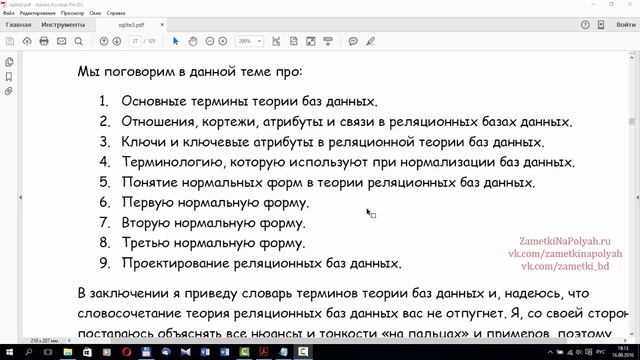Open the Справка menu

116,13
